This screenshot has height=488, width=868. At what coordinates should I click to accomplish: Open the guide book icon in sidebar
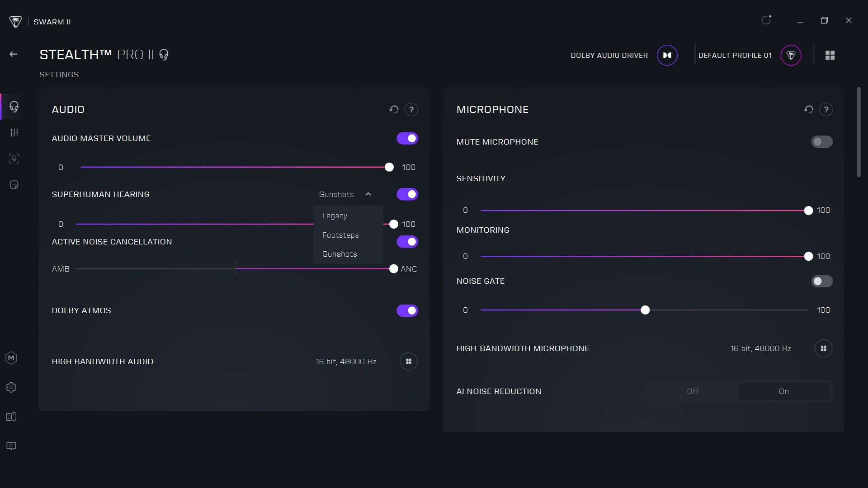[11, 417]
